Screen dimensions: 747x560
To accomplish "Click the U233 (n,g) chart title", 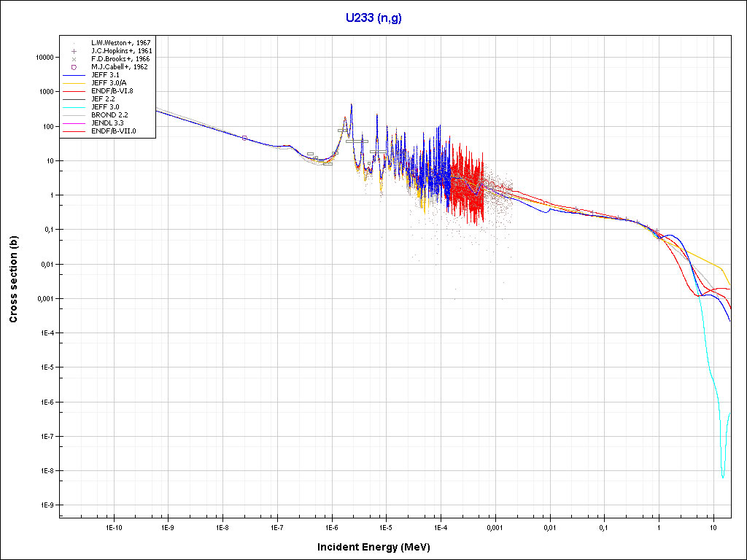I will pyautogui.click(x=373, y=17).
